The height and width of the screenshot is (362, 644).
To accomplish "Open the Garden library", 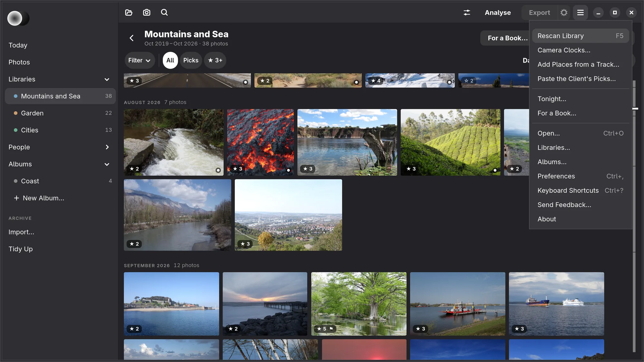I will click(x=60, y=113).
